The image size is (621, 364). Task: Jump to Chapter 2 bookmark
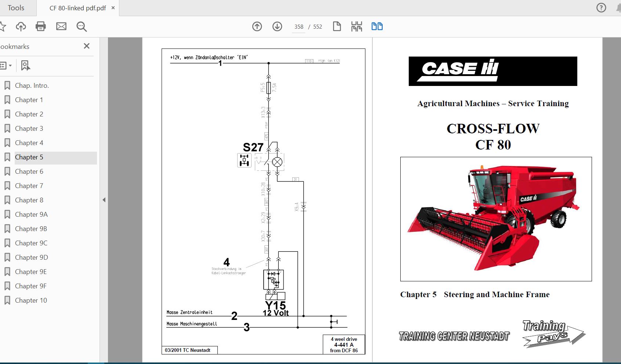29,114
